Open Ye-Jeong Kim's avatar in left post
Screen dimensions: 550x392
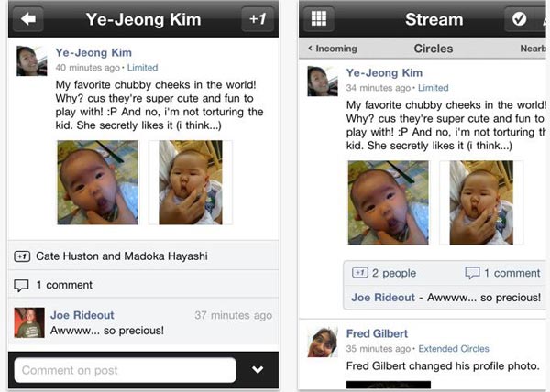point(32,61)
